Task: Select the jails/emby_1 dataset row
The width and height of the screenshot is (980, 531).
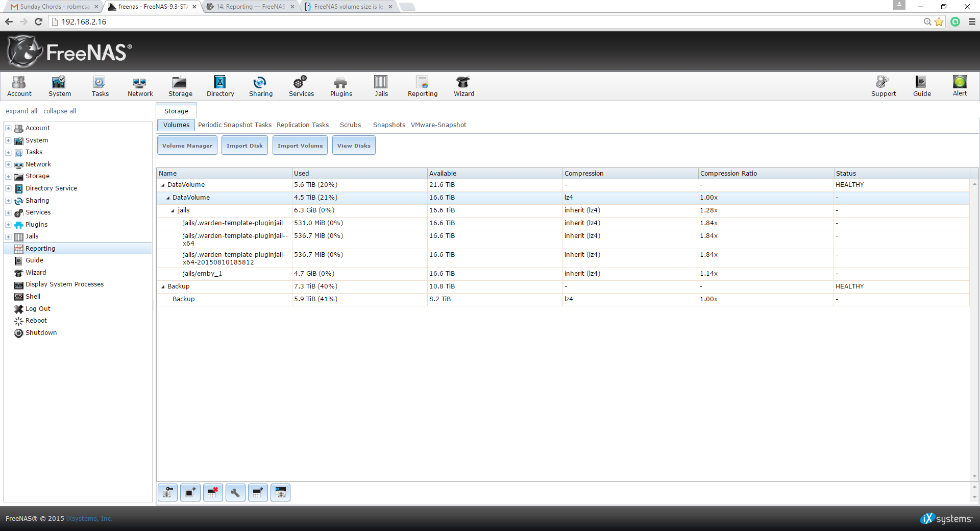Action: [562, 274]
